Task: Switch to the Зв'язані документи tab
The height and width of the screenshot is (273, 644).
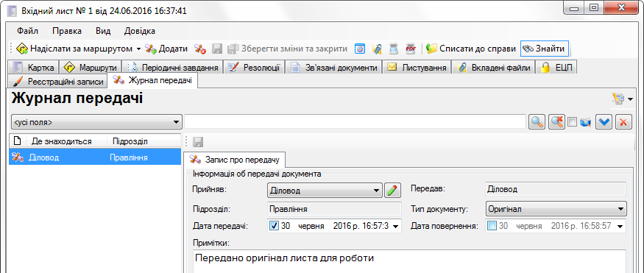Action: tap(334, 67)
